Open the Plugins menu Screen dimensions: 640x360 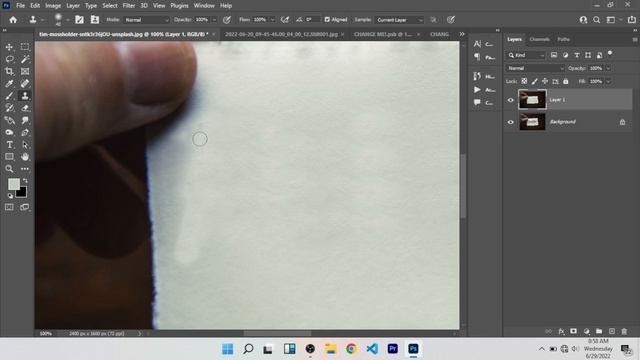tap(179, 6)
